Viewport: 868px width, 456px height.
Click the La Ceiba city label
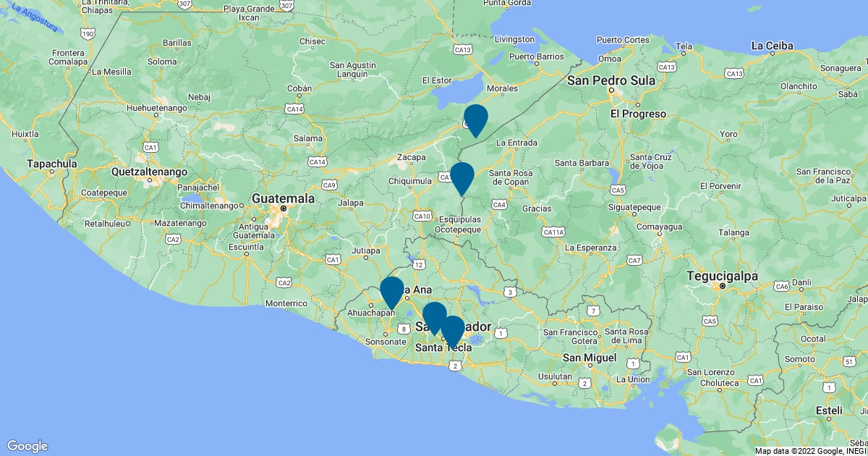tap(772, 46)
